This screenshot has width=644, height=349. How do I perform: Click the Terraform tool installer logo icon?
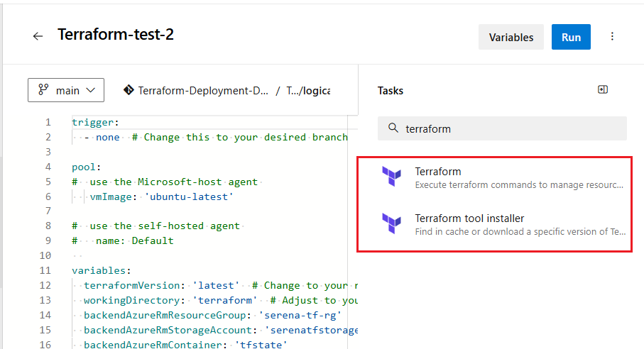tap(391, 223)
